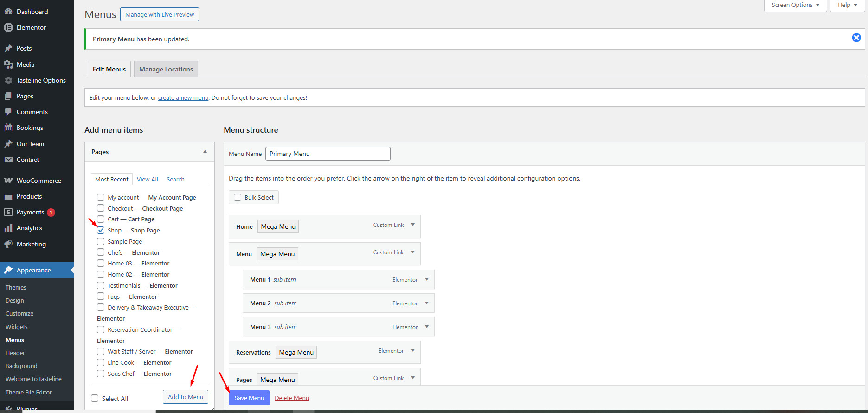Click the Media library icon

8,65
